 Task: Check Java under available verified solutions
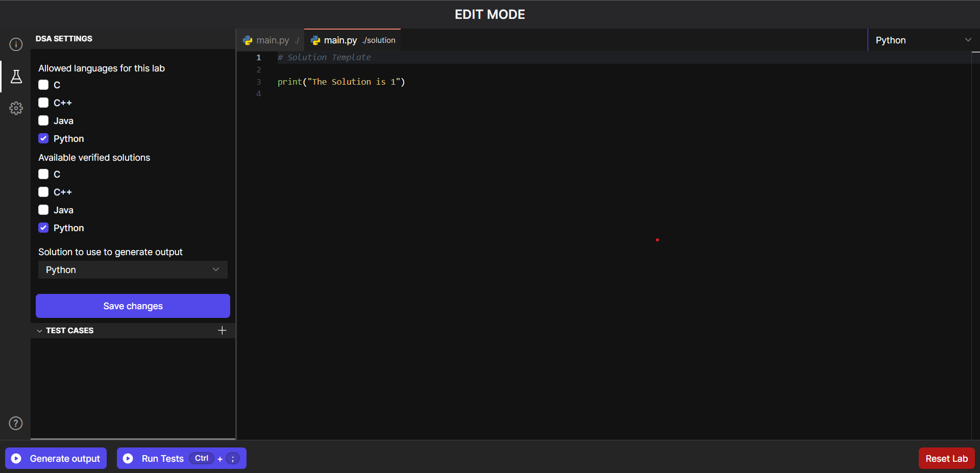click(43, 210)
